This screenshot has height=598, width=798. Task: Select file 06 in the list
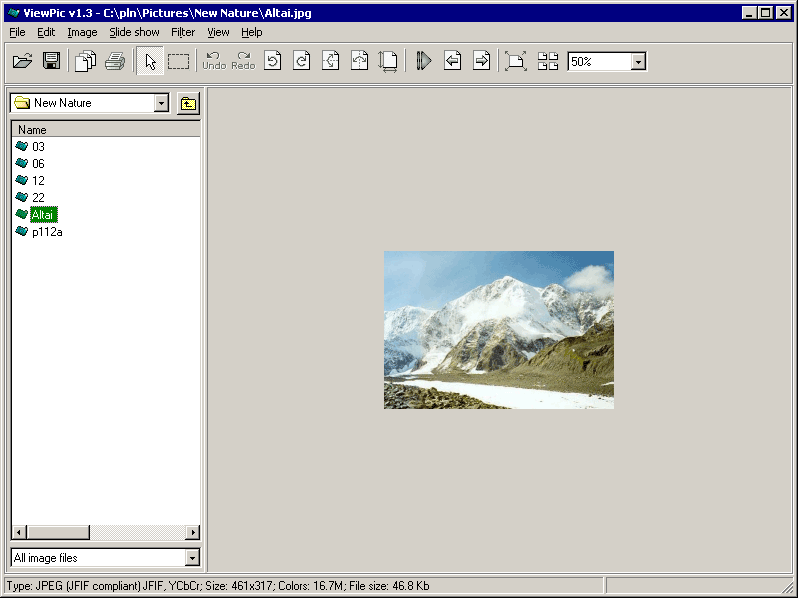(38, 163)
